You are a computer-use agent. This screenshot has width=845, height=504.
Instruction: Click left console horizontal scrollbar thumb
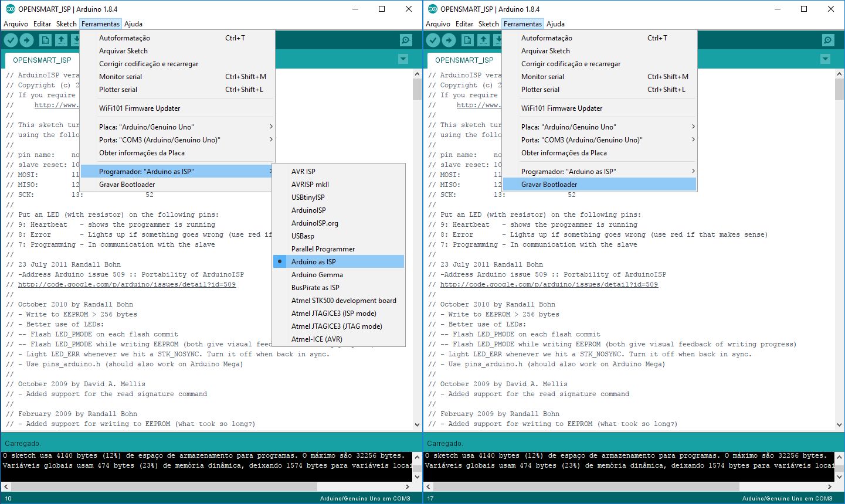tap(164, 486)
